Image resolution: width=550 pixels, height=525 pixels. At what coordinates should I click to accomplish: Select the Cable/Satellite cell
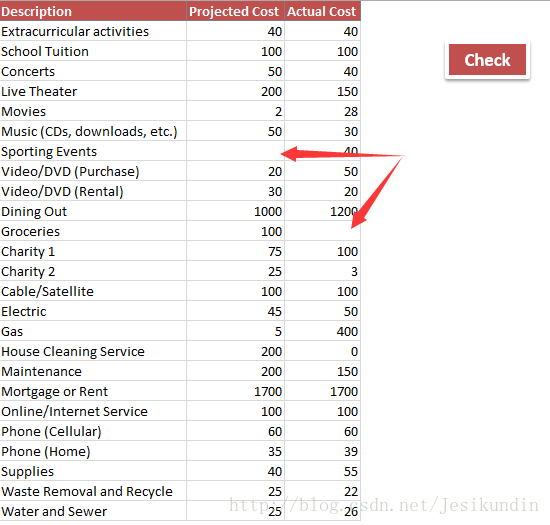click(93, 291)
